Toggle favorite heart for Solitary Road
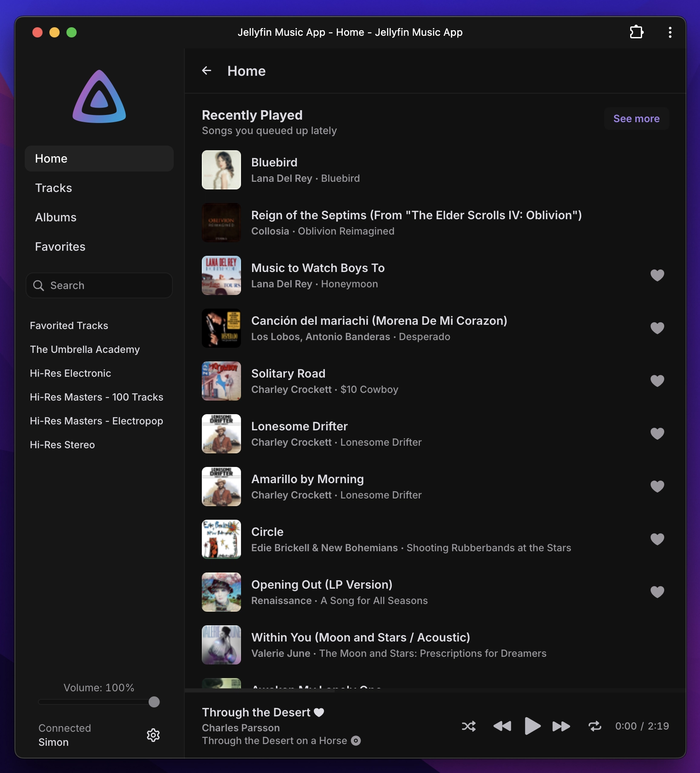Screen dimensions: 700x773 pyautogui.click(x=657, y=381)
